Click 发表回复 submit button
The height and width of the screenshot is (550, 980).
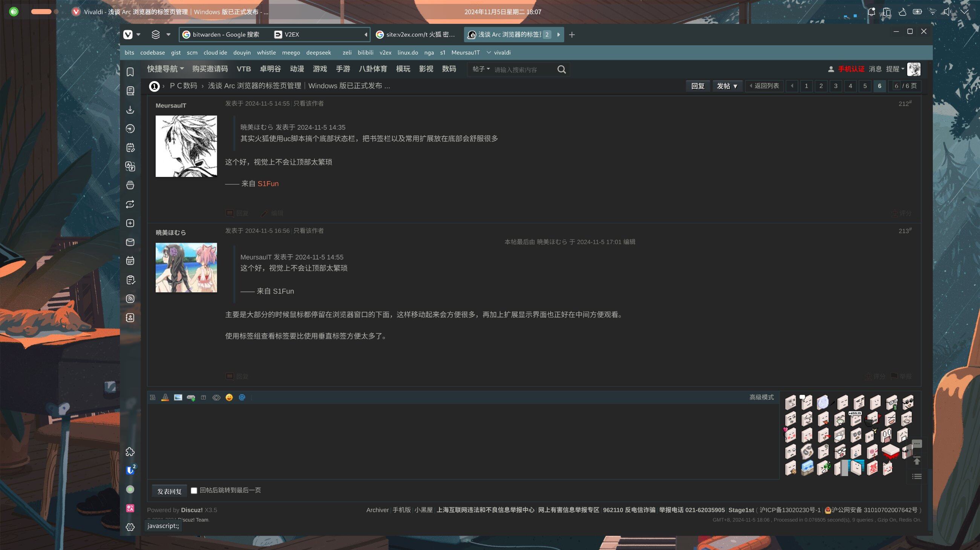click(x=169, y=492)
